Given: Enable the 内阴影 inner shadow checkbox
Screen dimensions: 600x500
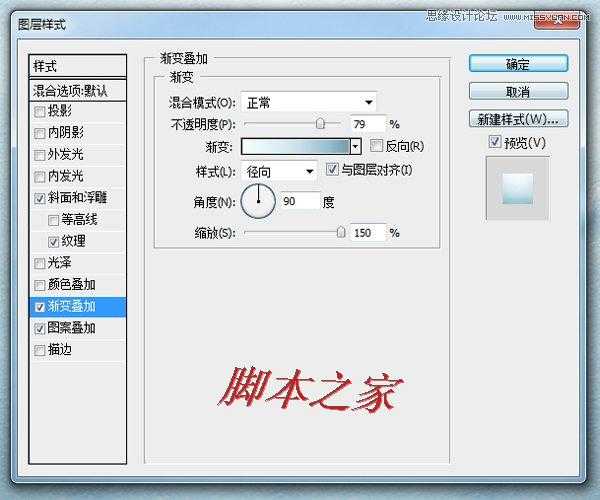Looking at the screenshot, I should click(x=40, y=133).
